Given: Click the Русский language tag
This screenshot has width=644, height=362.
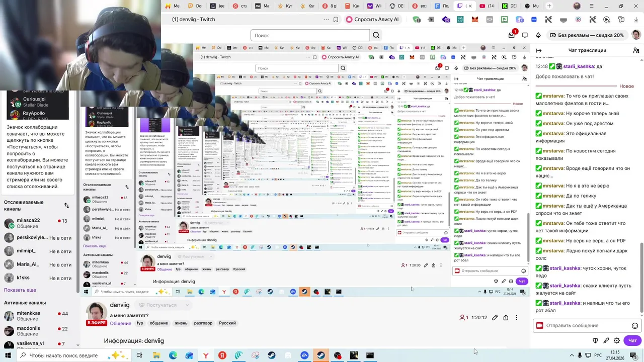Looking at the screenshot, I should (x=227, y=323).
